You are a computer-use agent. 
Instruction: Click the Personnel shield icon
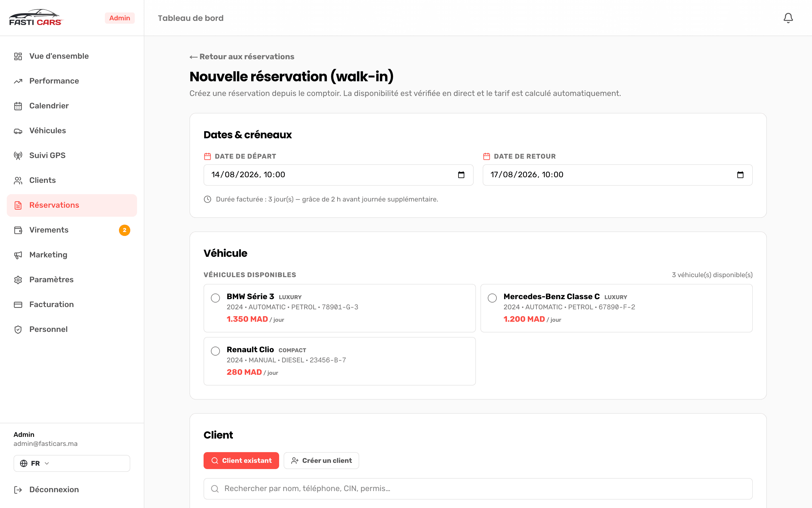(x=18, y=330)
